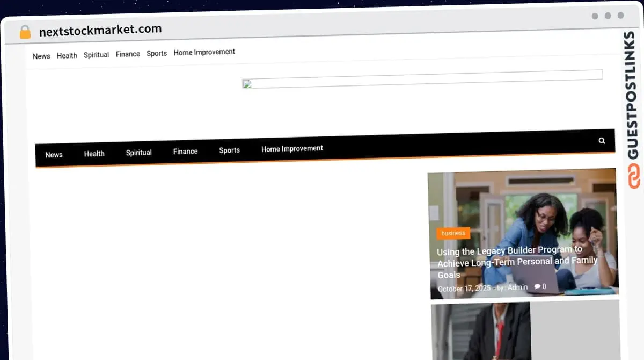
Task: Select News in the black navigation bar
Action: pyautogui.click(x=54, y=155)
